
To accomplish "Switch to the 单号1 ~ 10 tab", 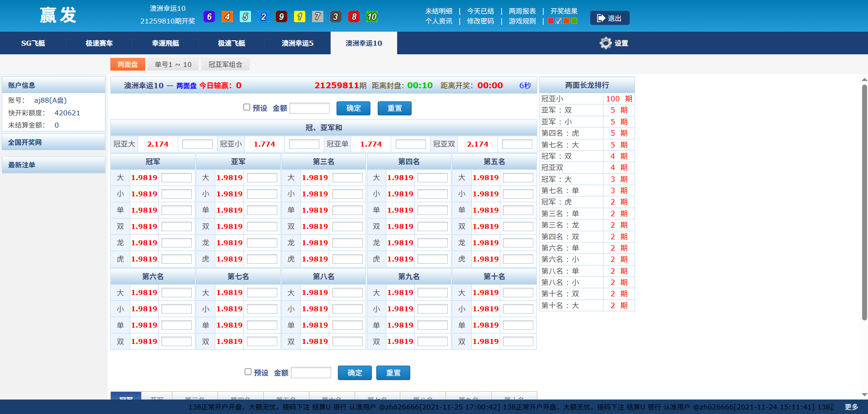I will 173,64.
